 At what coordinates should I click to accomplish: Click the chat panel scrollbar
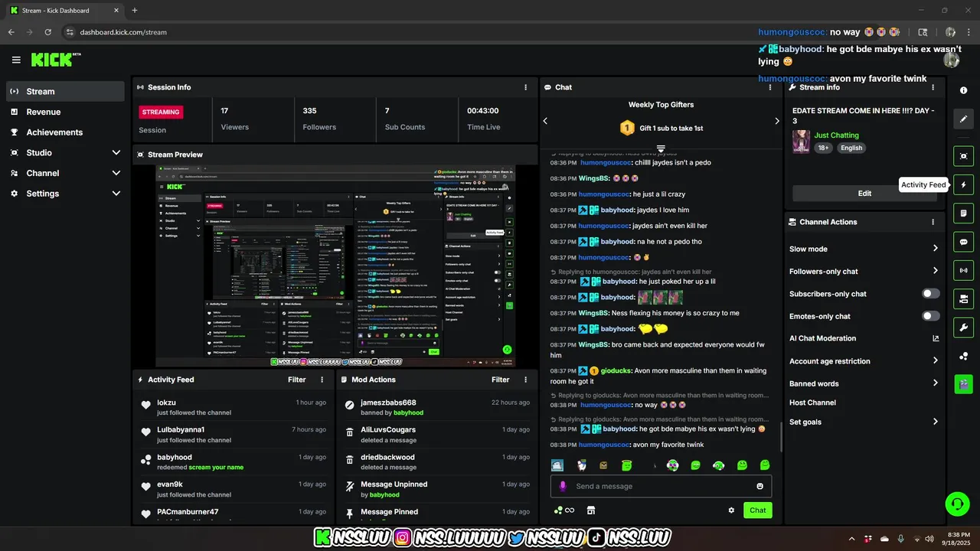pyautogui.click(x=780, y=436)
